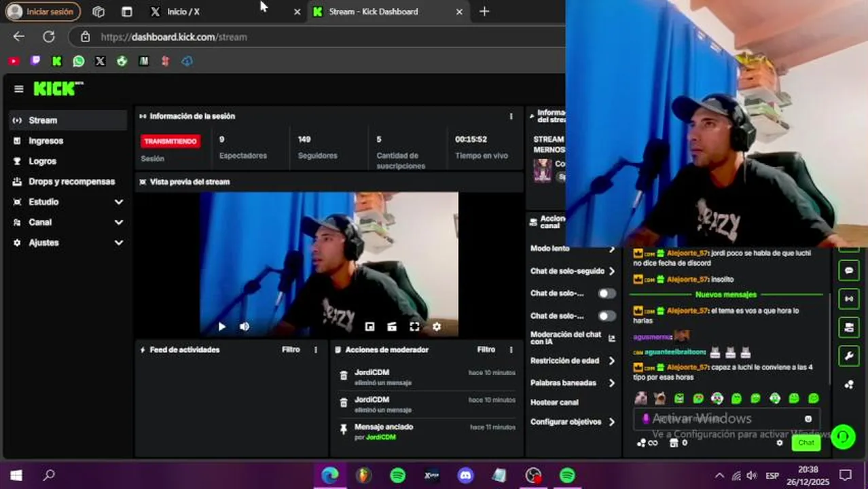
Task: Click the wrench tools icon in right sidebar
Action: click(x=848, y=356)
